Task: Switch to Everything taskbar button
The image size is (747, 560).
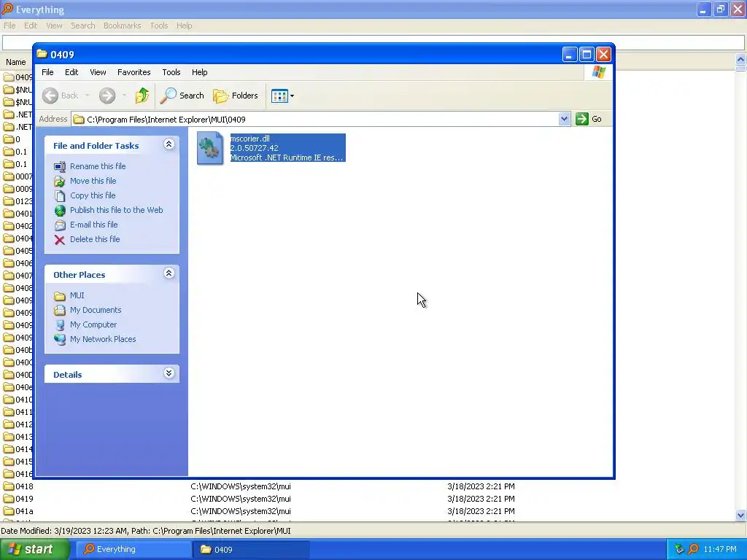Action: pos(134,550)
